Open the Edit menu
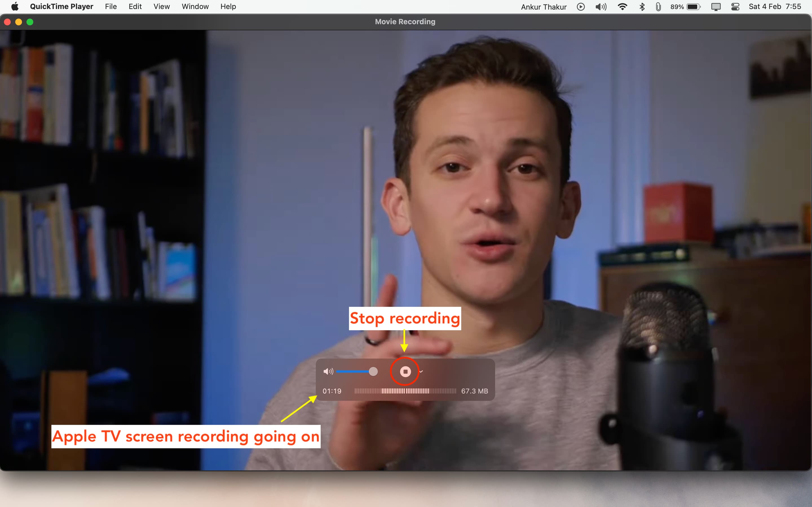The image size is (812, 507). coord(135,7)
